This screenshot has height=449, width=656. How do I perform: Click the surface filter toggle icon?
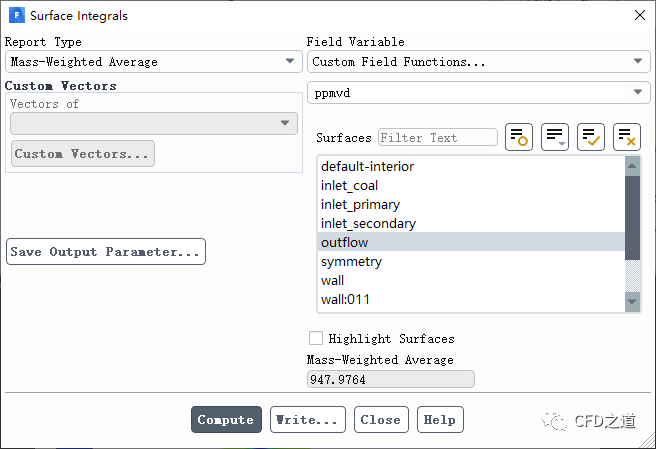click(519, 138)
